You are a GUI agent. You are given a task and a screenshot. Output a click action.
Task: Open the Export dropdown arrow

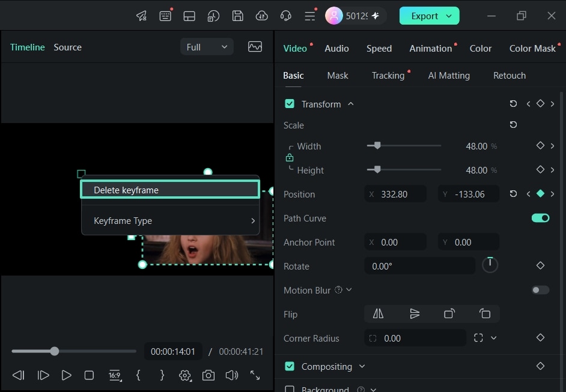click(x=449, y=16)
